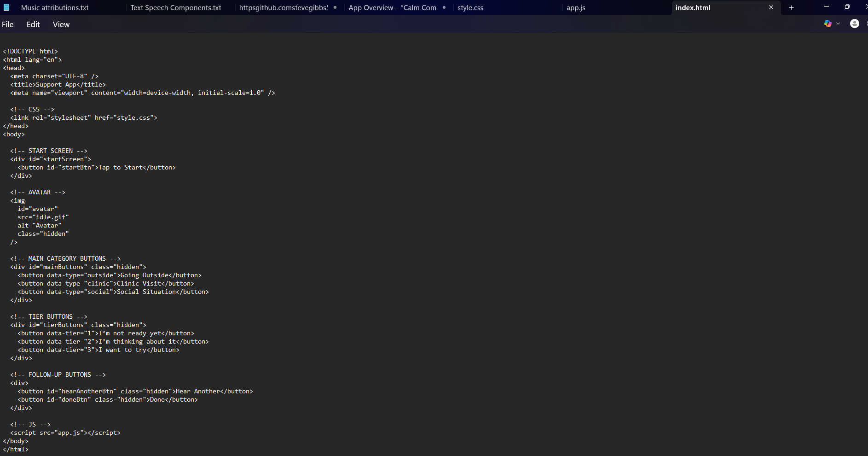Open the Edit menu
Screen dimensions: 868x456
pyautogui.click(x=33, y=24)
